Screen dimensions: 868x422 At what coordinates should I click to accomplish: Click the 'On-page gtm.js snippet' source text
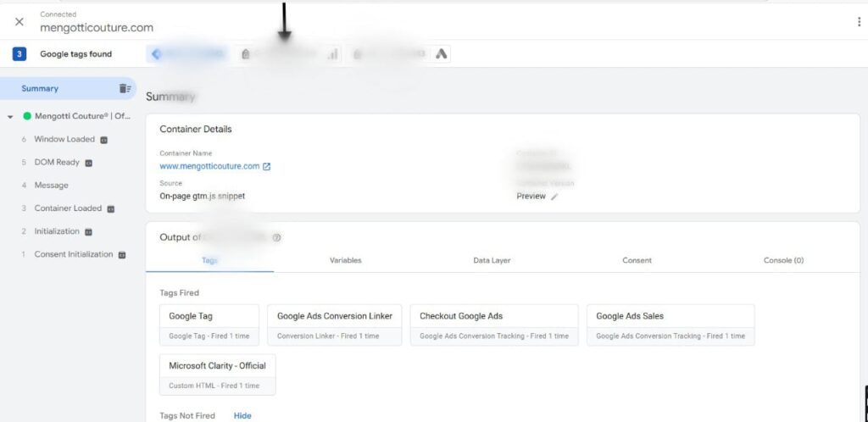click(202, 197)
